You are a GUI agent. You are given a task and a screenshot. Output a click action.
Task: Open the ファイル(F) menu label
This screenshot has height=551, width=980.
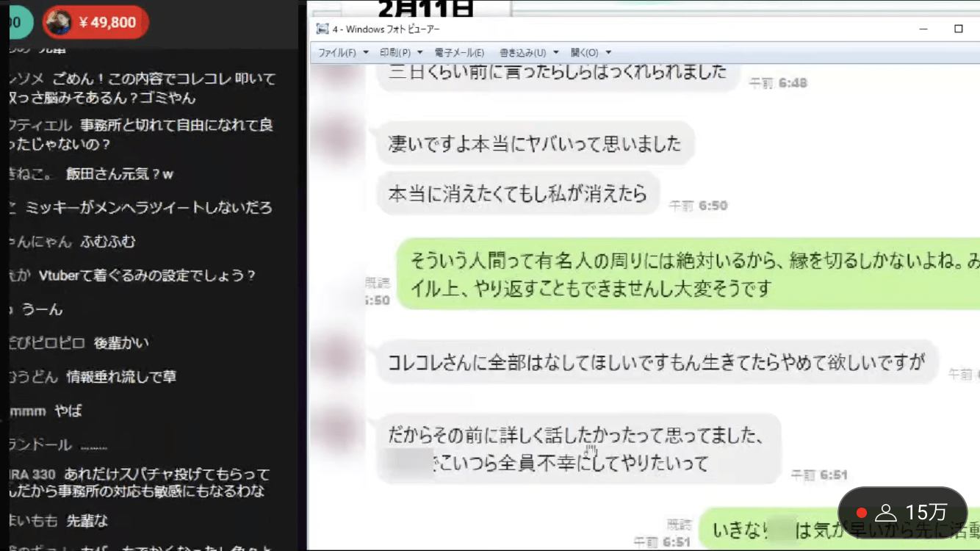coord(336,53)
